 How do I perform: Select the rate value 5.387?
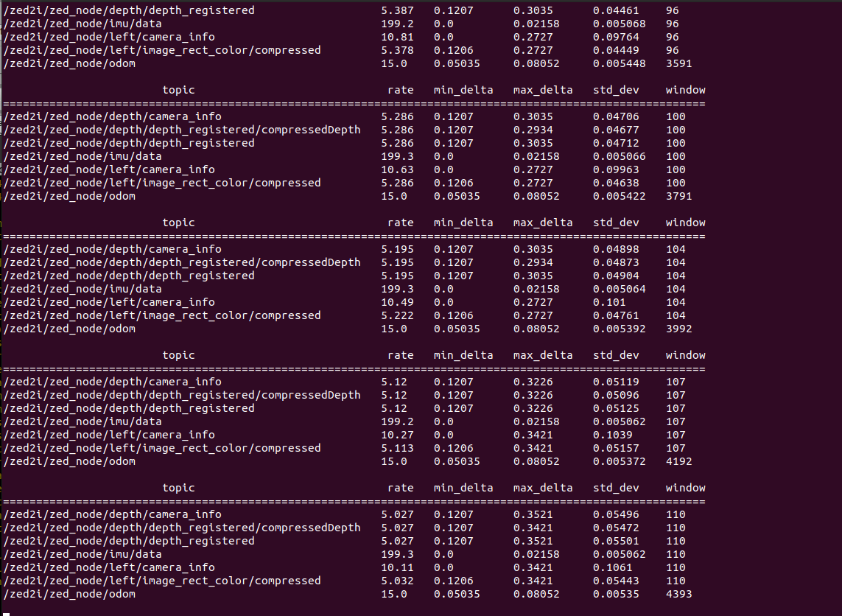397,10
